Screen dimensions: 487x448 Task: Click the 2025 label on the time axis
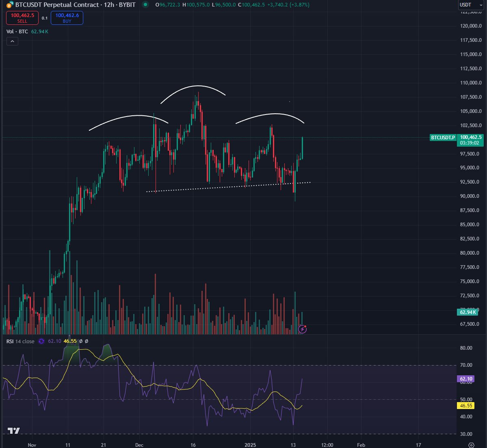250,445
